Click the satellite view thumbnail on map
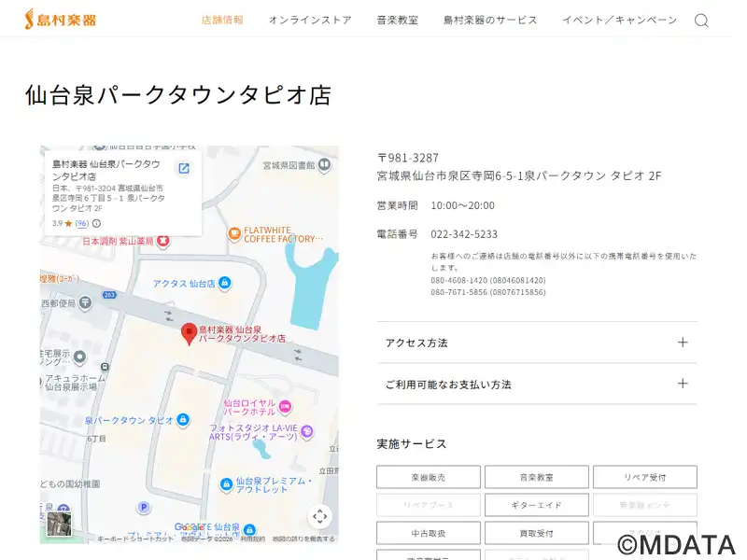The height and width of the screenshot is (560, 747). coord(60,524)
